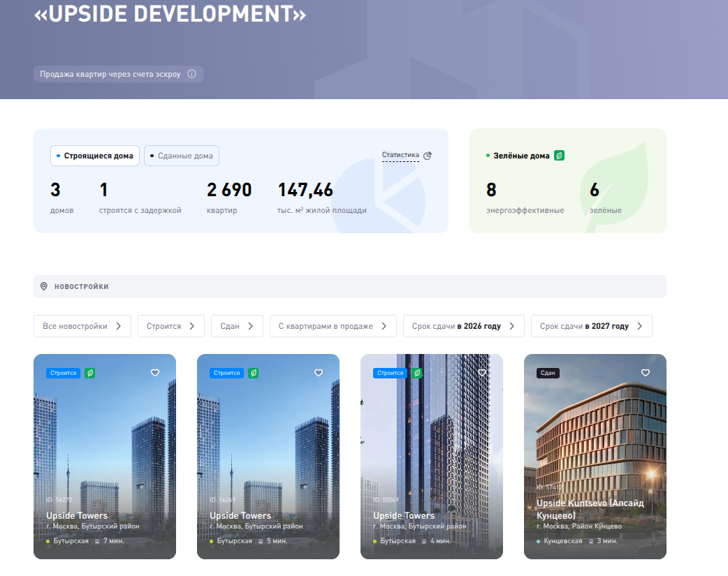Switch to the Сданные дома tab
This screenshot has height=576, width=728.
(x=182, y=156)
